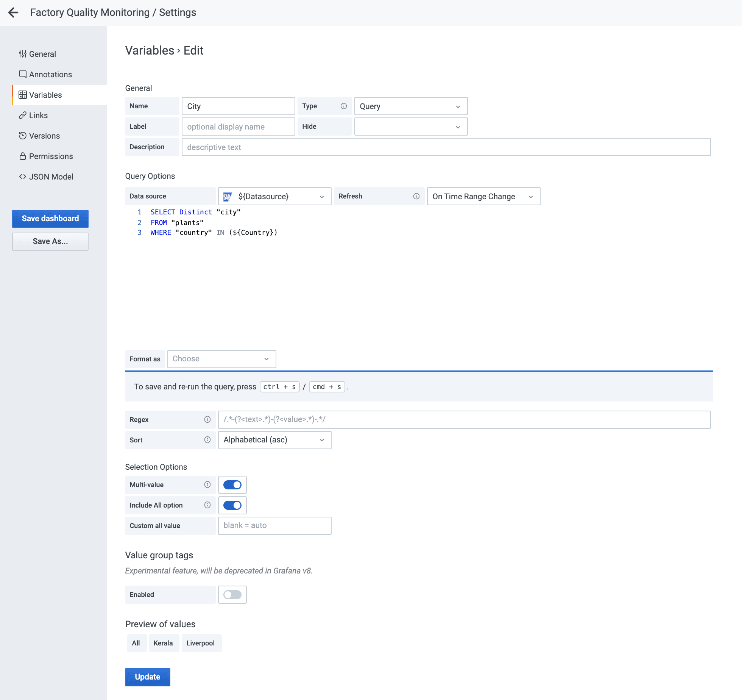The image size is (742, 700).
Task: Enable the Value group tags toggle
Action: coord(232,595)
